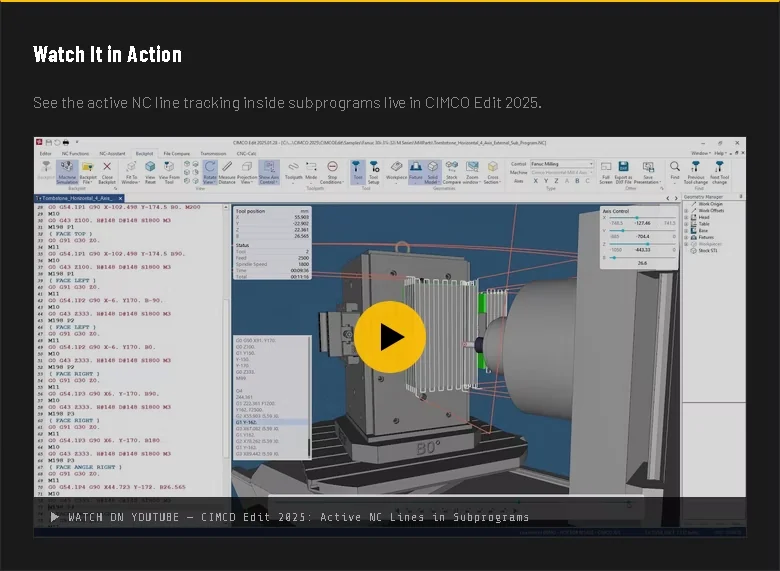
Task: Toggle the Y axis button
Action: [x=546, y=181]
